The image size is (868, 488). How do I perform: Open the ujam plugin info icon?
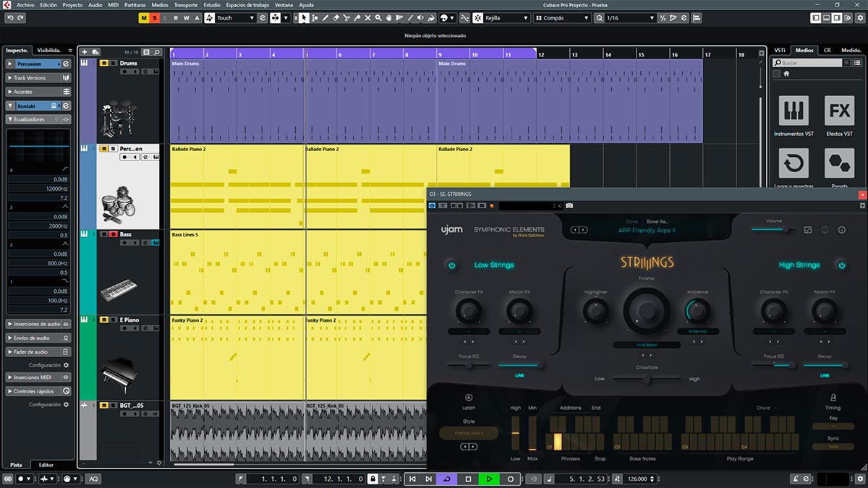tap(842, 230)
